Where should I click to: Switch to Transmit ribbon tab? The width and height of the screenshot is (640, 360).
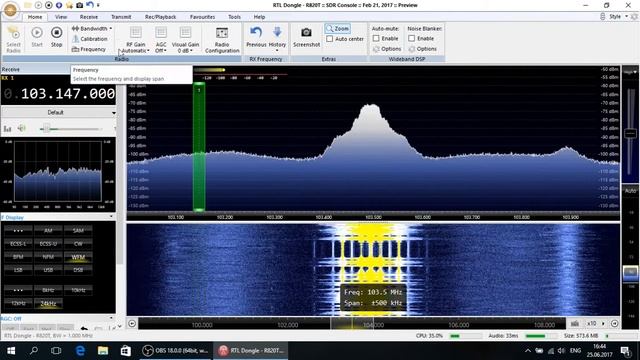pyautogui.click(x=121, y=17)
